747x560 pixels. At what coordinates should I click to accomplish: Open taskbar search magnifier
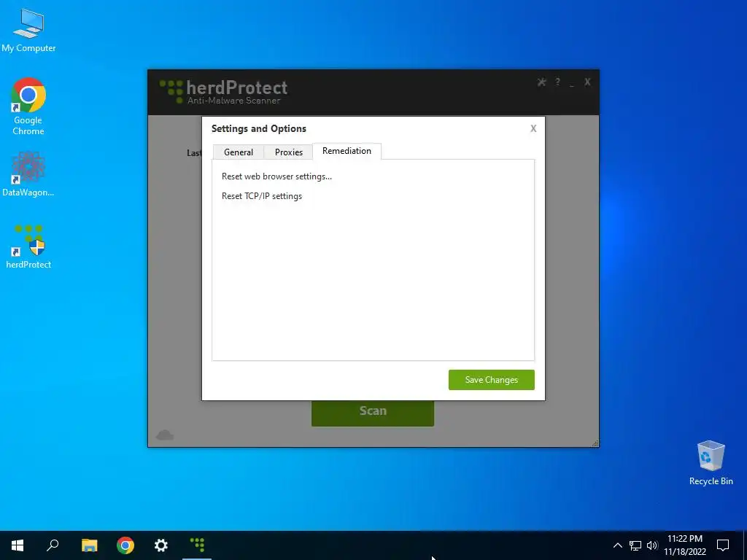tap(53, 545)
